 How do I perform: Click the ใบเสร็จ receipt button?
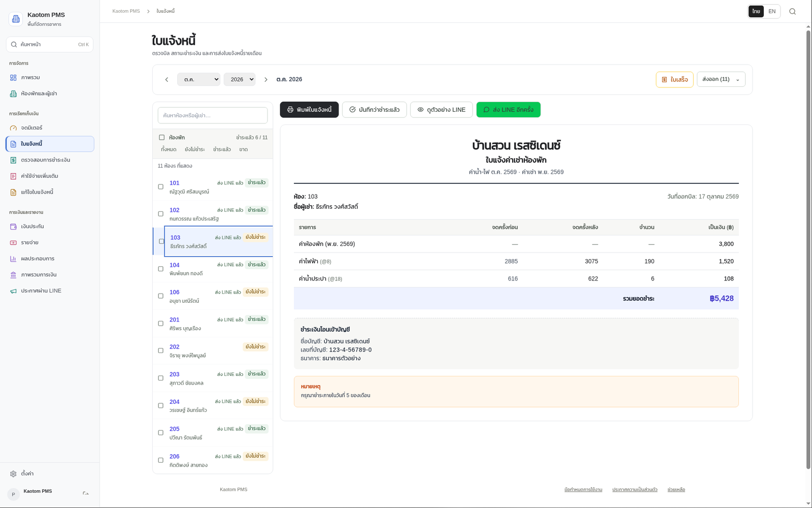point(674,79)
